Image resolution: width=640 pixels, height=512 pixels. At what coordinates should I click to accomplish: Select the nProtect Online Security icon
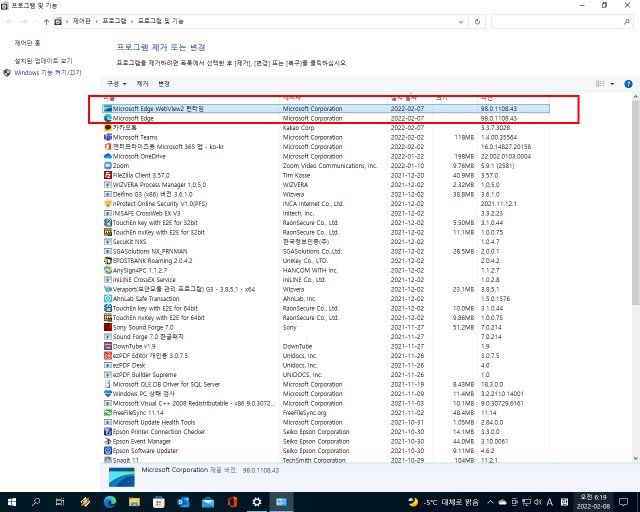(108, 204)
